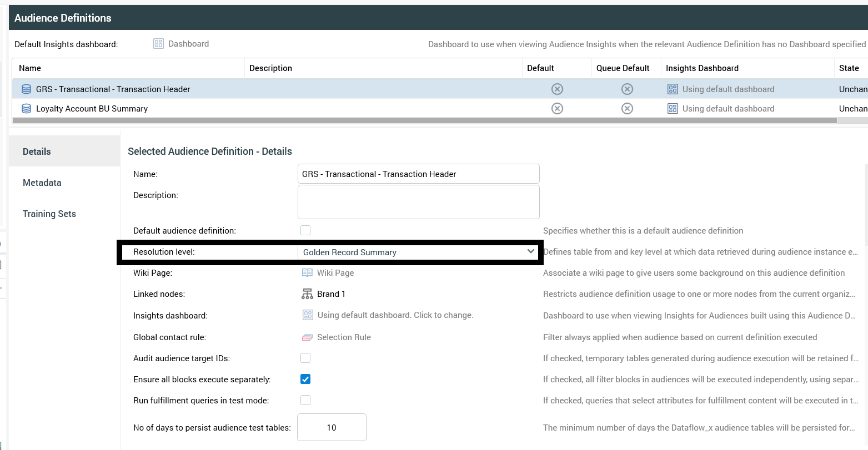Check Audit audience target IDs
The image size is (868, 450).
pyautogui.click(x=305, y=358)
